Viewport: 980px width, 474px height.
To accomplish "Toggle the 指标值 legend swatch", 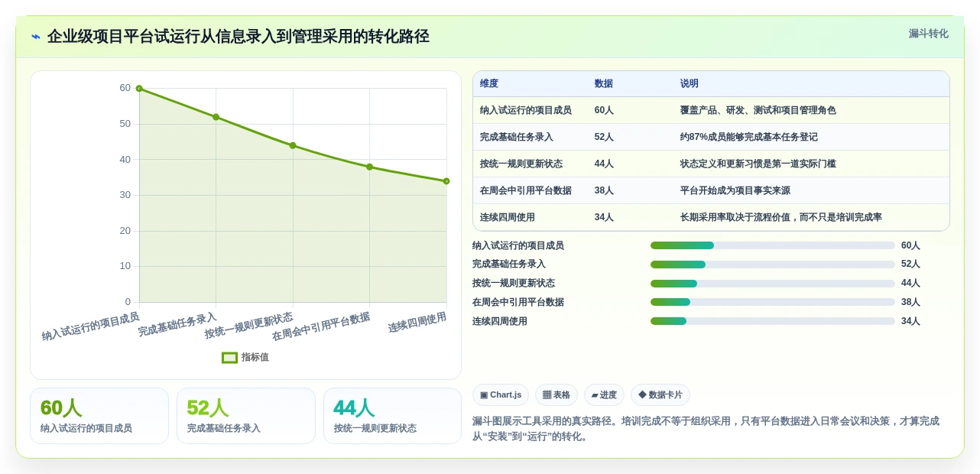I will 229,357.
